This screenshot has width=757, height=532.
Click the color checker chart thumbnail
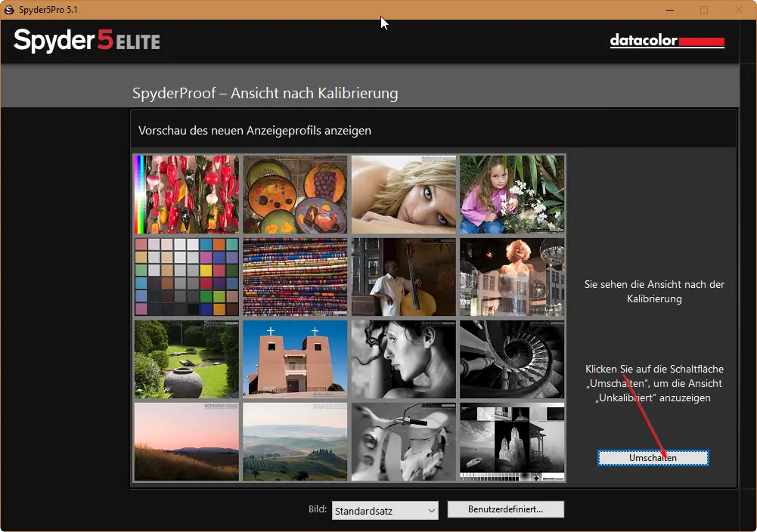186,277
